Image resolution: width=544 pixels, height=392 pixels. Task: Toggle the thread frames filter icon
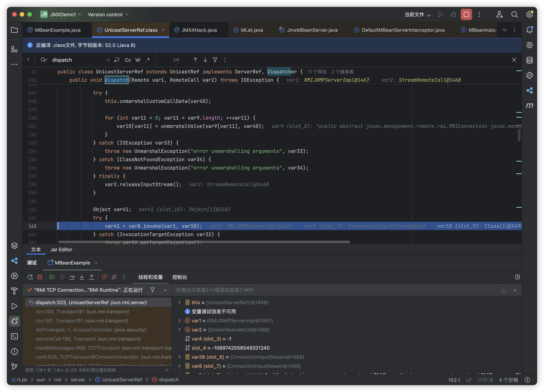[152, 290]
